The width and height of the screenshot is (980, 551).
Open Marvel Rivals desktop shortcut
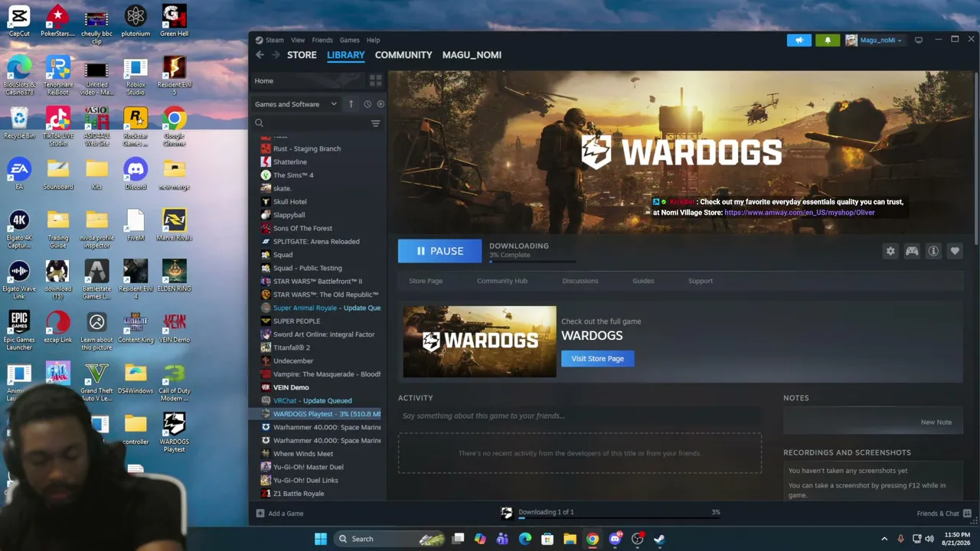[x=175, y=226]
